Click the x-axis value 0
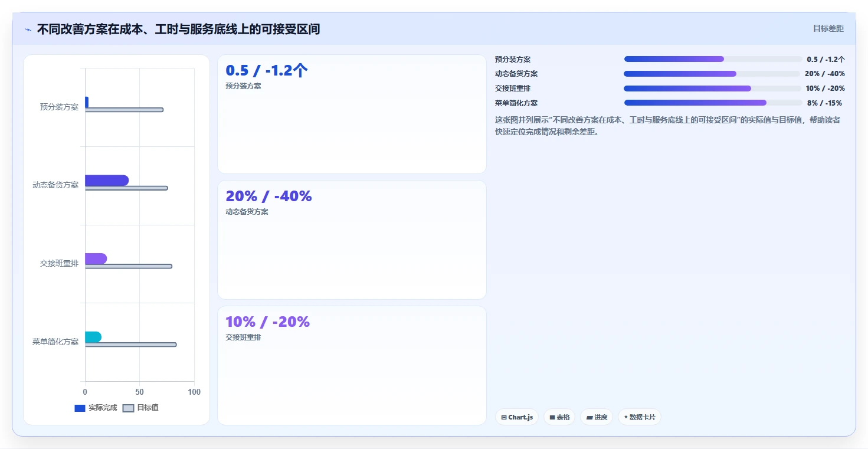 (x=85, y=392)
